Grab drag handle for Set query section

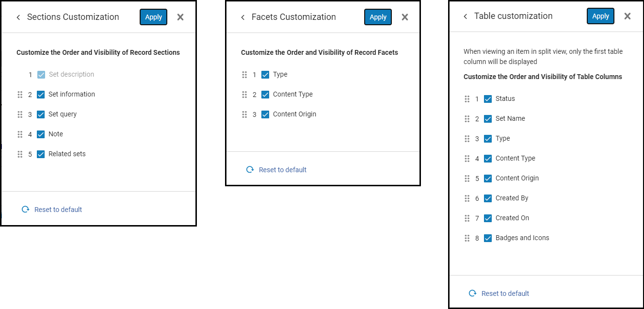[20, 114]
